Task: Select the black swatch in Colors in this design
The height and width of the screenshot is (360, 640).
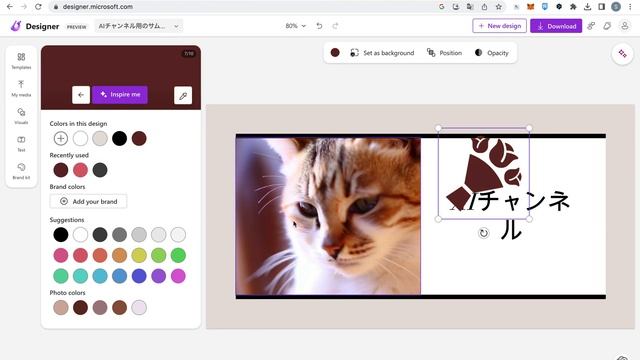Action: [120, 138]
